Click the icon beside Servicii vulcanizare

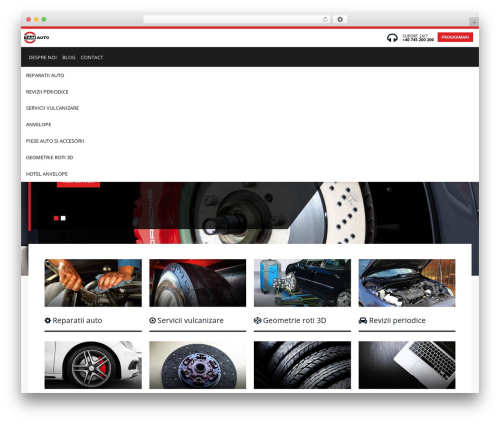point(152,320)
